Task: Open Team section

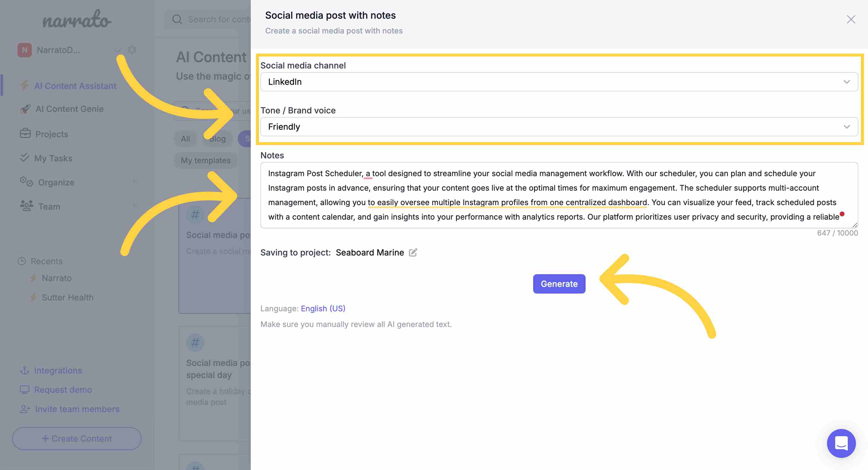Action: [49, 206]
